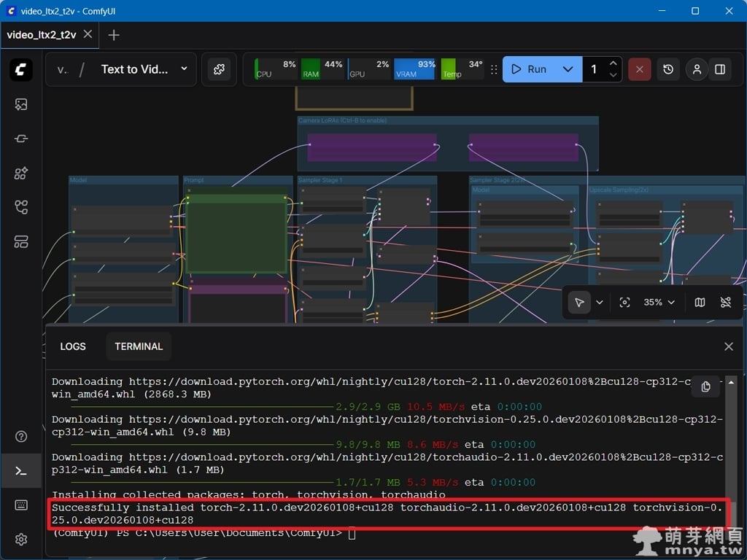Click the Fit View icon in canvas toolbar
The height and width of the screenshot is (560, 747).
click(x=624, y=302)
